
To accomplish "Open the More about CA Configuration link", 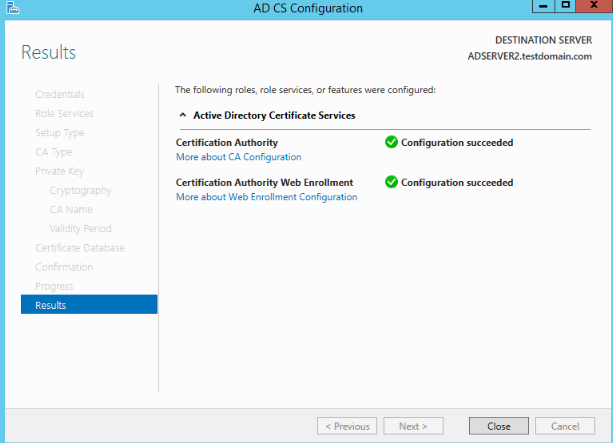I will pyautogui.click(x=238, y=157).
